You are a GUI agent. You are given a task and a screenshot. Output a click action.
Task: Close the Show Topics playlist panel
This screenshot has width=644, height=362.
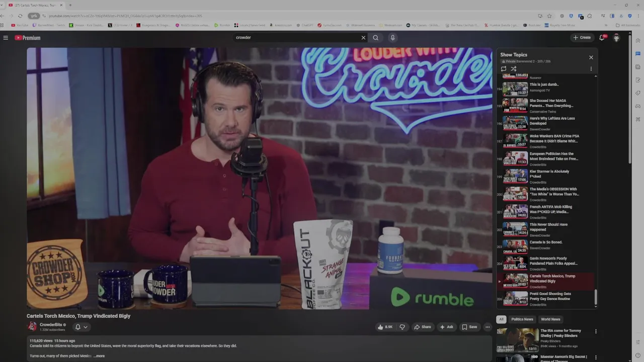coord(591,57)
